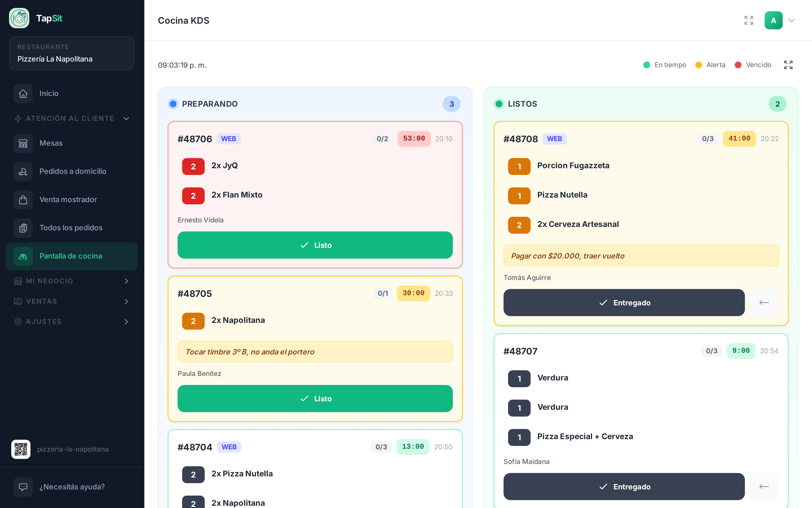812x508 pixels.
Task: Click the note 'Pagar con $20.000, traer vuelto'
Action: click(x=641, y=256)
